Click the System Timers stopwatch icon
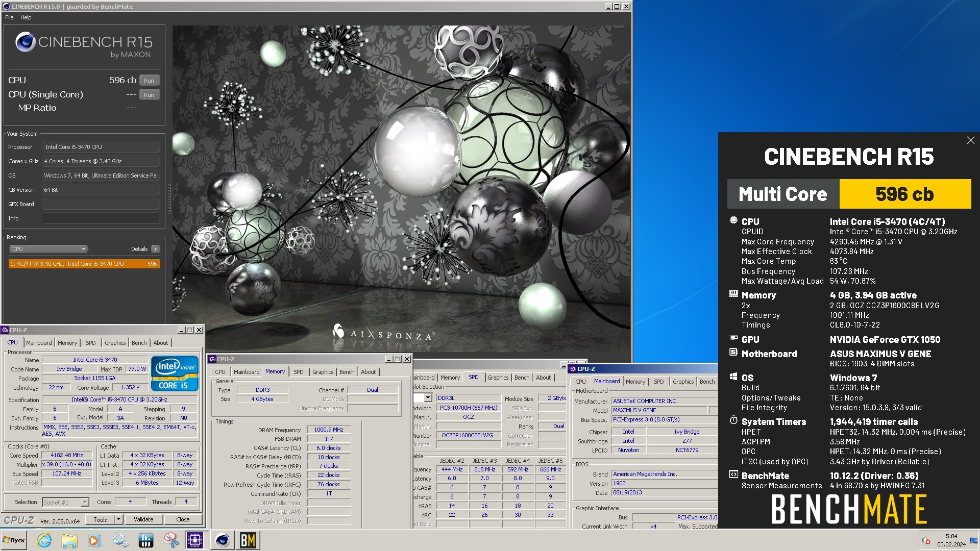This screenshot has height=551, width=980. pyautogui.click(x=733, y=420)
